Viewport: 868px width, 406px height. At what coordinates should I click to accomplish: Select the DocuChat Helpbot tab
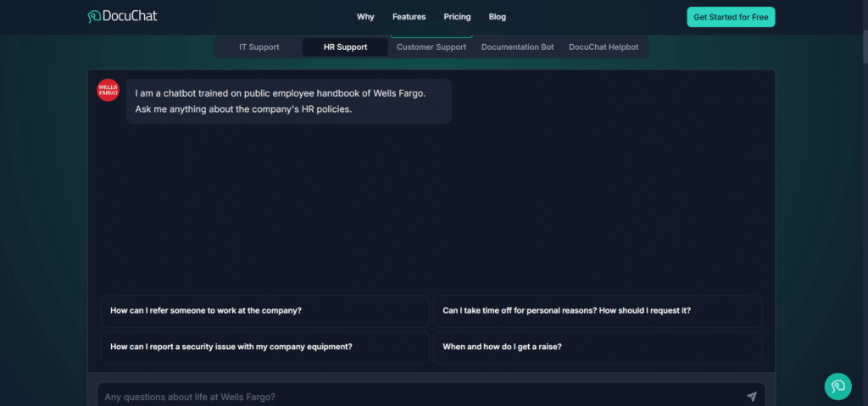coord(604,47)
